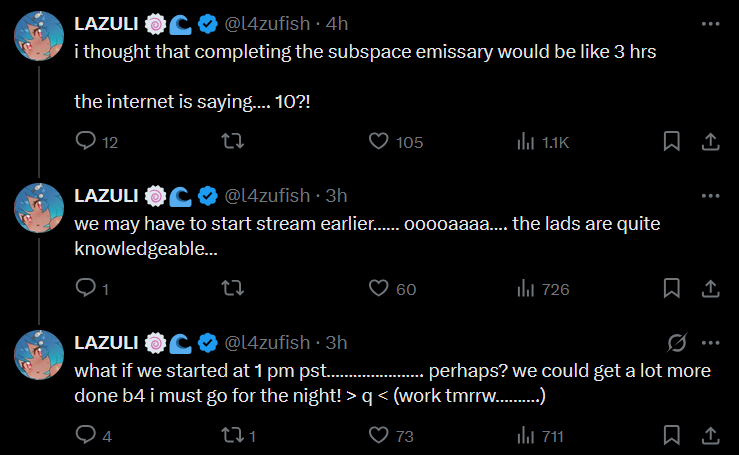
Task: Share the tweet with 726 views
Action: click(x=710, y=289)
